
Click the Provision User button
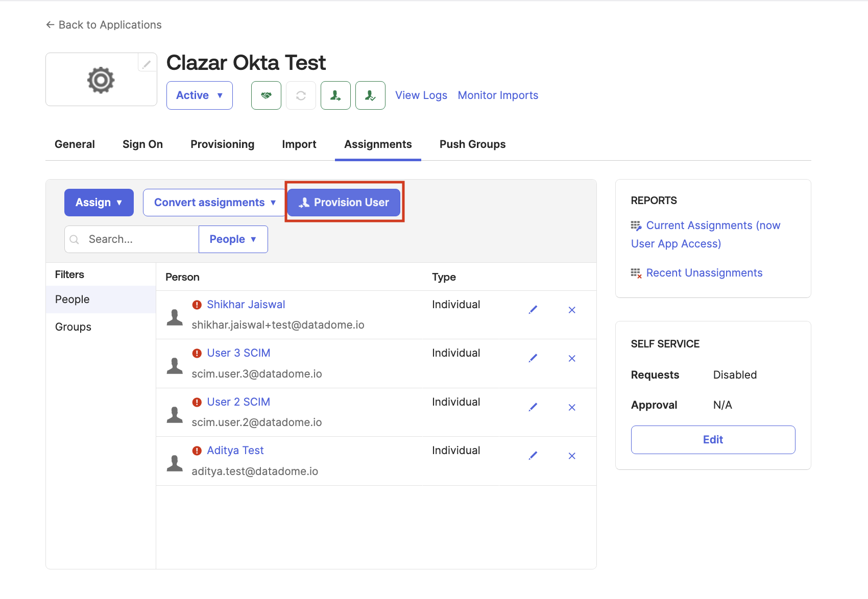[344, 203]
